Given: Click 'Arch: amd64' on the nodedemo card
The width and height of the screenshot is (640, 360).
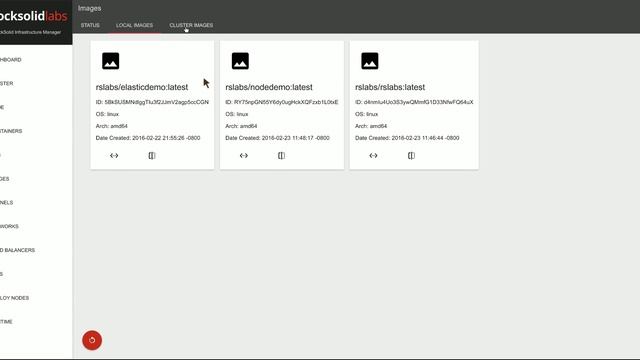Looking at the screenshot, I should (241, 126).
